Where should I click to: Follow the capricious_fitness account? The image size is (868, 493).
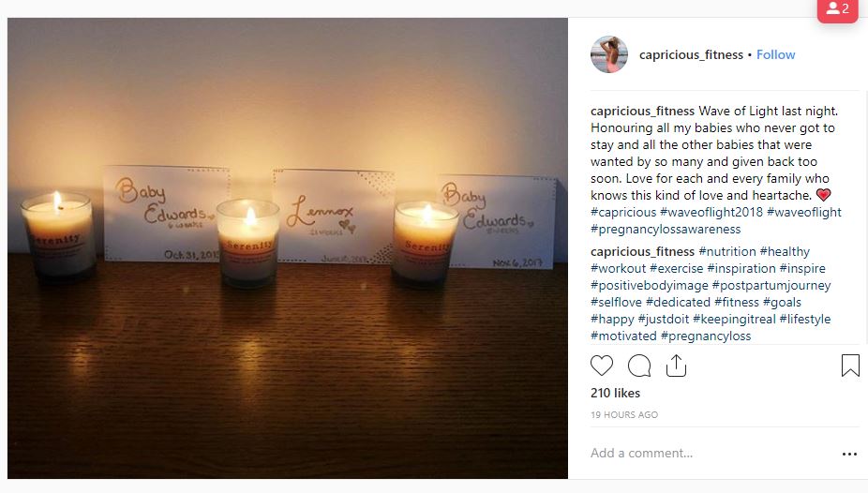tap(775, 54)
